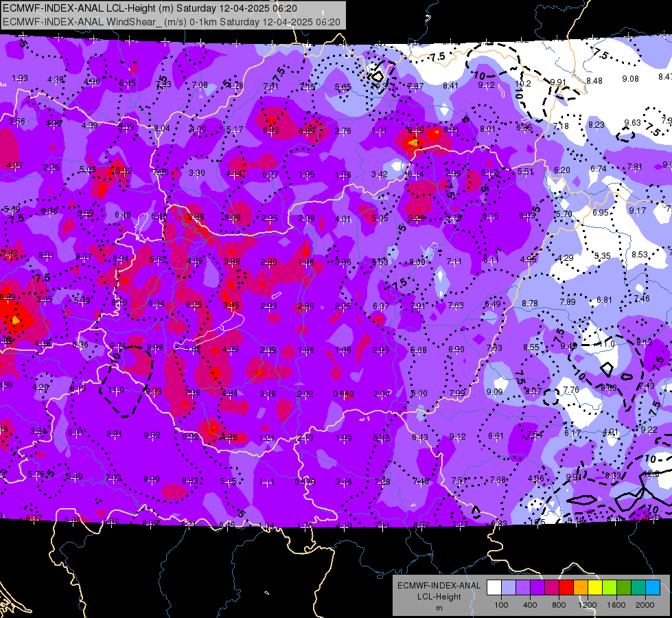Click the grid value 7.76
This screenshot has height=618, width=672.
(x=571, y=389)
